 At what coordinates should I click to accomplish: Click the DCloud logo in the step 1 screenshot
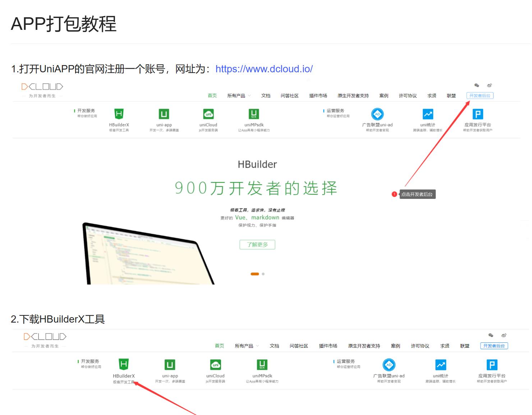pyautogui.click(x=42, y=87)
